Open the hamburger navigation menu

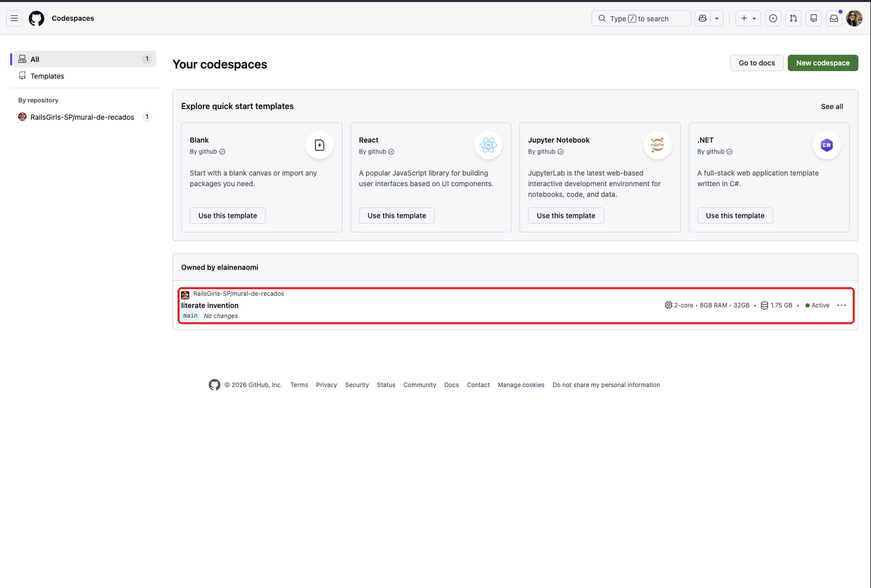14,19
